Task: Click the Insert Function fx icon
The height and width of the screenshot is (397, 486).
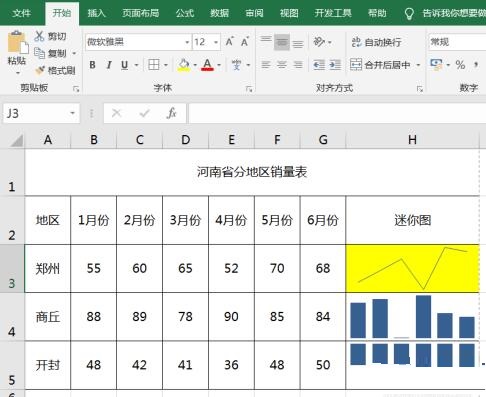Action: pyautogui.click(x=171, y=113)
